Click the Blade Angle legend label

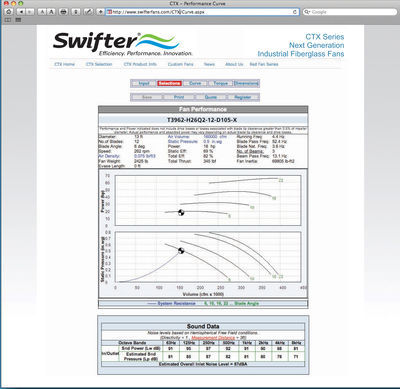tap(246, 303)
